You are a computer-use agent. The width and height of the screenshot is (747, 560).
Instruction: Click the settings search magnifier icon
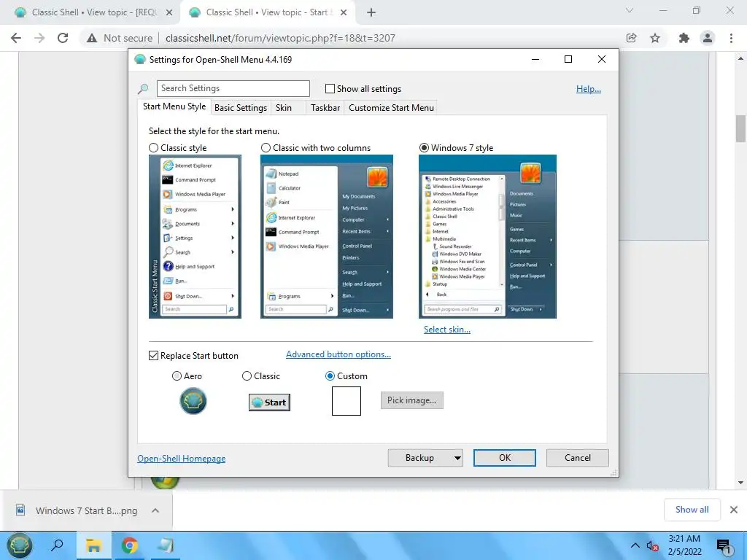pyautogui.click(x=143, y=88)
